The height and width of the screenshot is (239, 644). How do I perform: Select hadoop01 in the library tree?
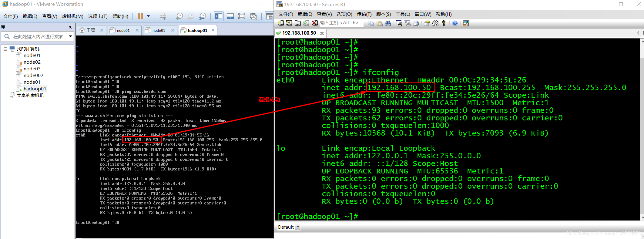pyautogui.click(x=35, y=89)
